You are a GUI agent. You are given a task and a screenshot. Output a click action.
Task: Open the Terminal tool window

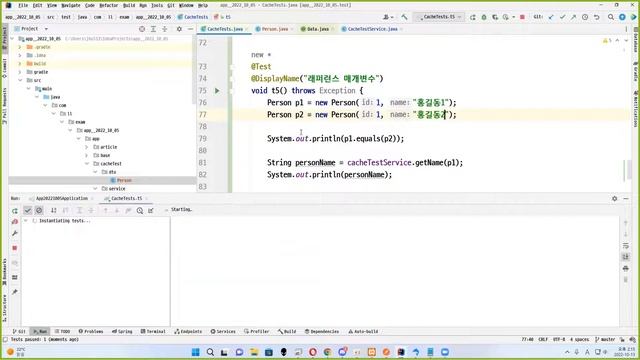[153, 331]
